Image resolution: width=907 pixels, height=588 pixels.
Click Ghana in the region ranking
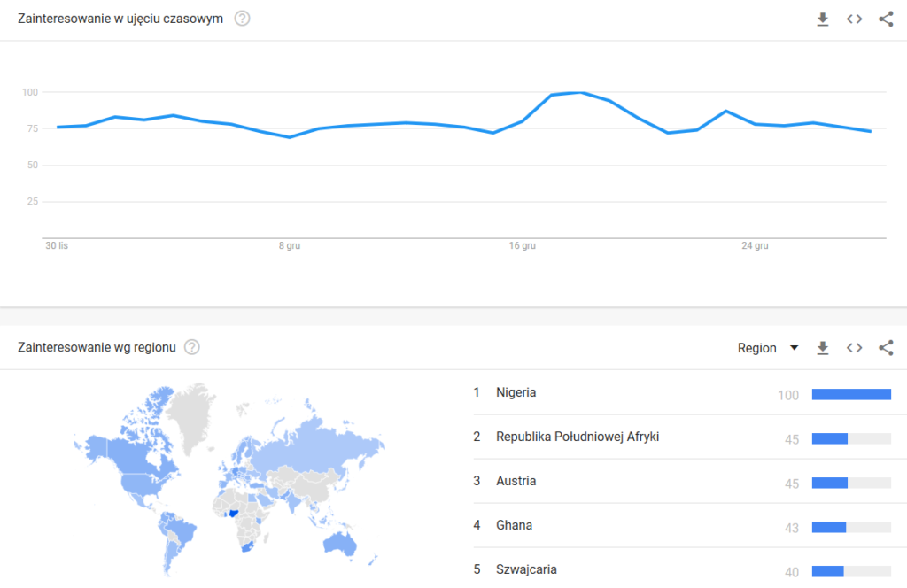tap(515, 525)
